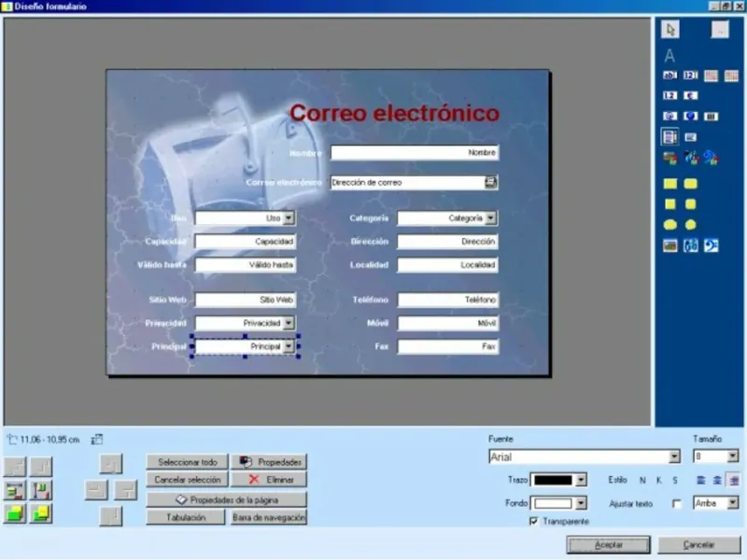Choose the '121' numeric field tool
This screenshot has height=560, width=747.
[690, 76]
